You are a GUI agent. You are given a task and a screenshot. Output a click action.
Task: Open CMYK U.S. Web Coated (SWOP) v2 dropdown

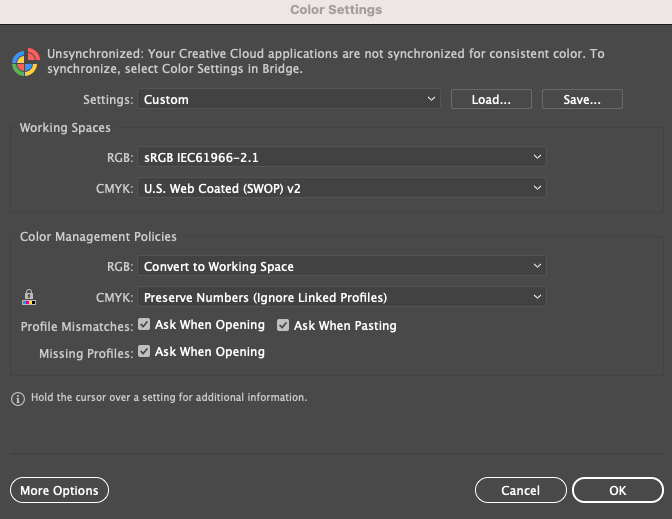pyautogui.click(x=342, y=188)
